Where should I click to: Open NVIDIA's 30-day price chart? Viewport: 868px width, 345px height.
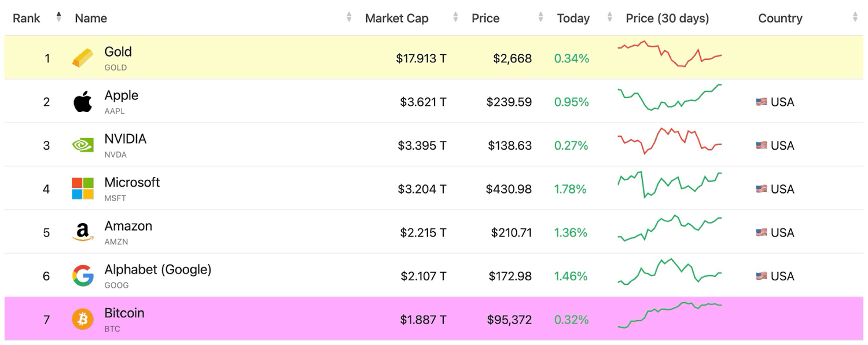[x=670, y=141]
